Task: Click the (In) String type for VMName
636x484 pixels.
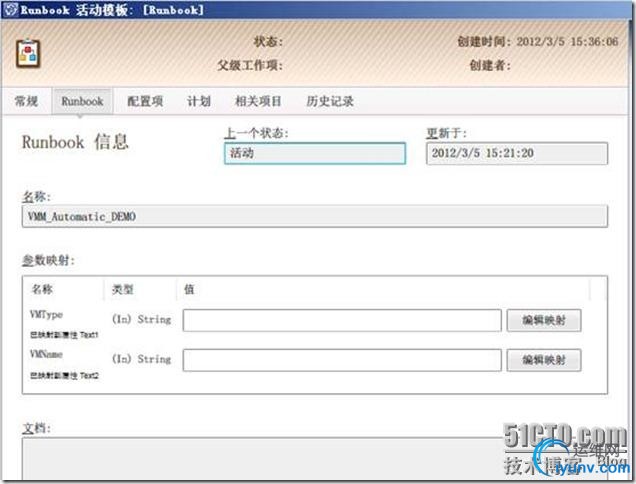Action: click(x=141, y=359)
